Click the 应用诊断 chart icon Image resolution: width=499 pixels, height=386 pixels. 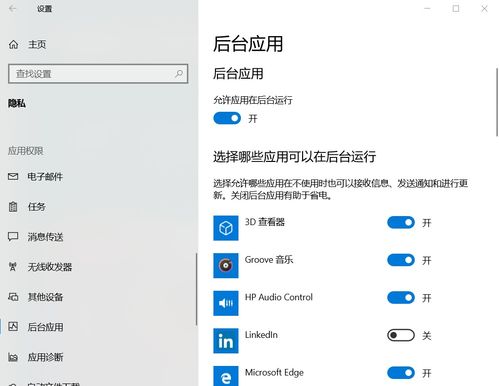pyautogui.click(x=13, y=357)
